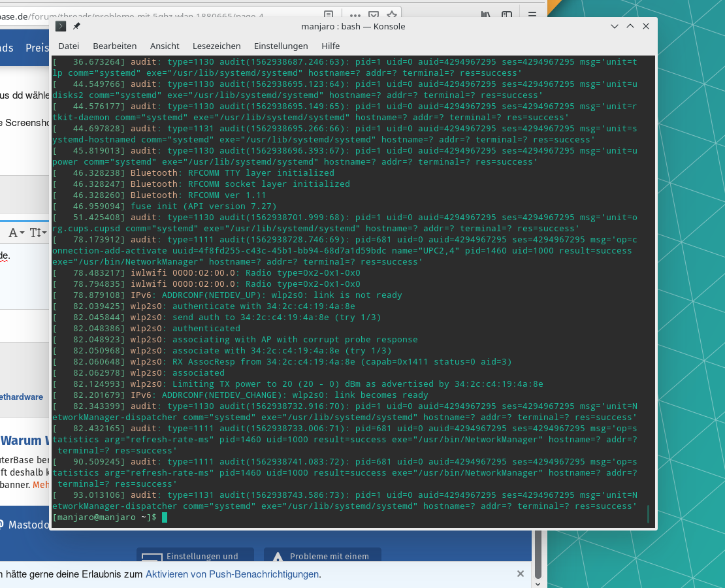
Task: Toggle Firefox reader view icon
Action: click(x=329, y=14)
